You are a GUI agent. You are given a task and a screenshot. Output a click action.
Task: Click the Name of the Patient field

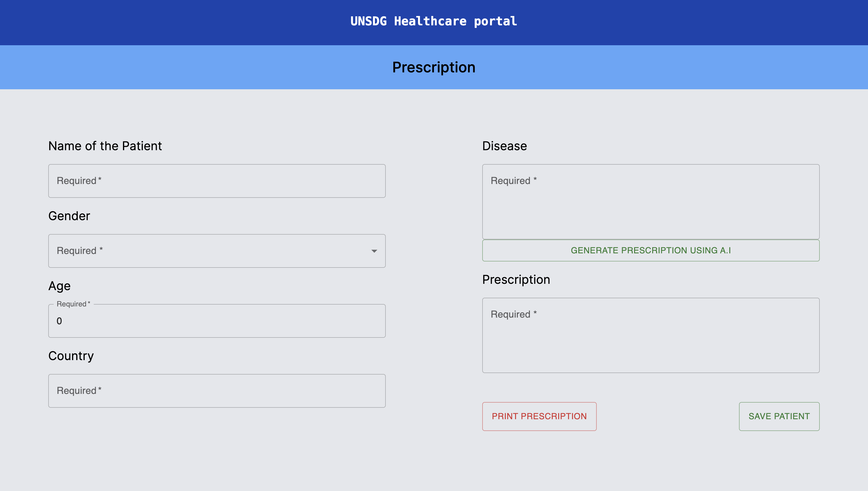click(217, 181)
